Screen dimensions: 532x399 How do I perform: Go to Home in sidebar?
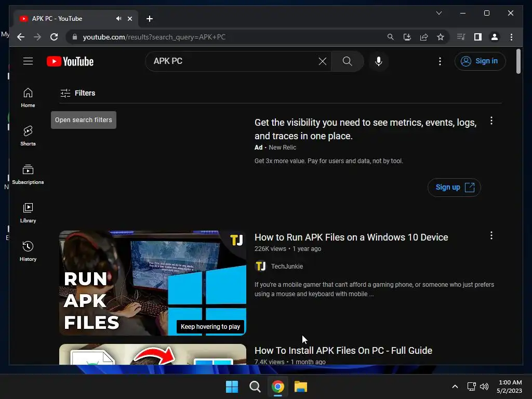(28, 98)
